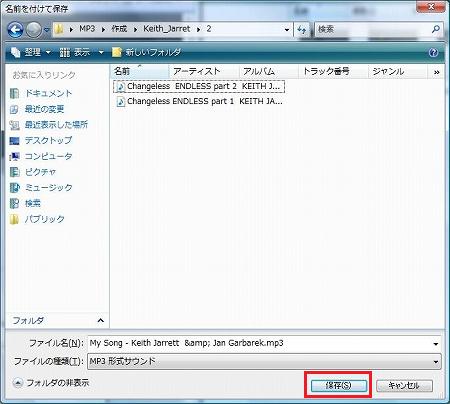This screenshot has height=404, width=450.
Task: Click the refresh icon beside address bar
Action: [302, 30]
